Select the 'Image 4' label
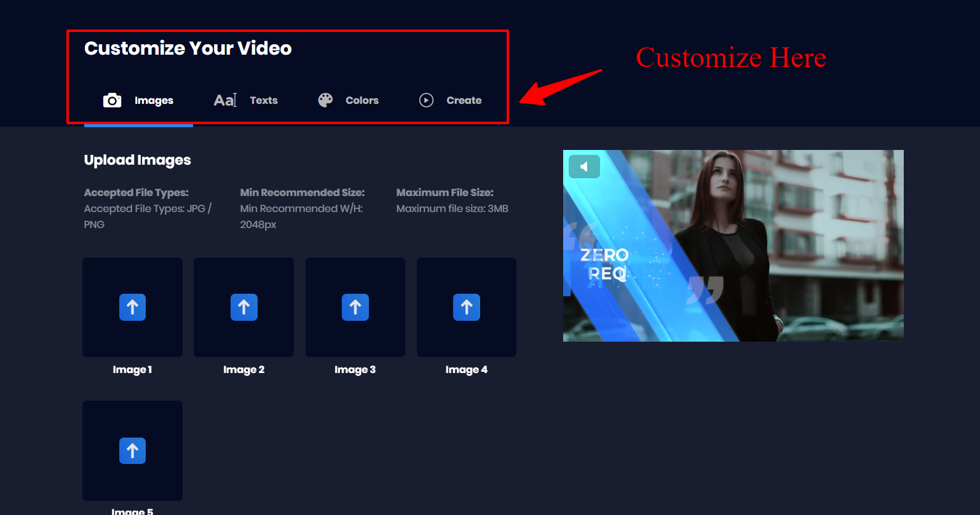The image size is (980, 515). 467,369
